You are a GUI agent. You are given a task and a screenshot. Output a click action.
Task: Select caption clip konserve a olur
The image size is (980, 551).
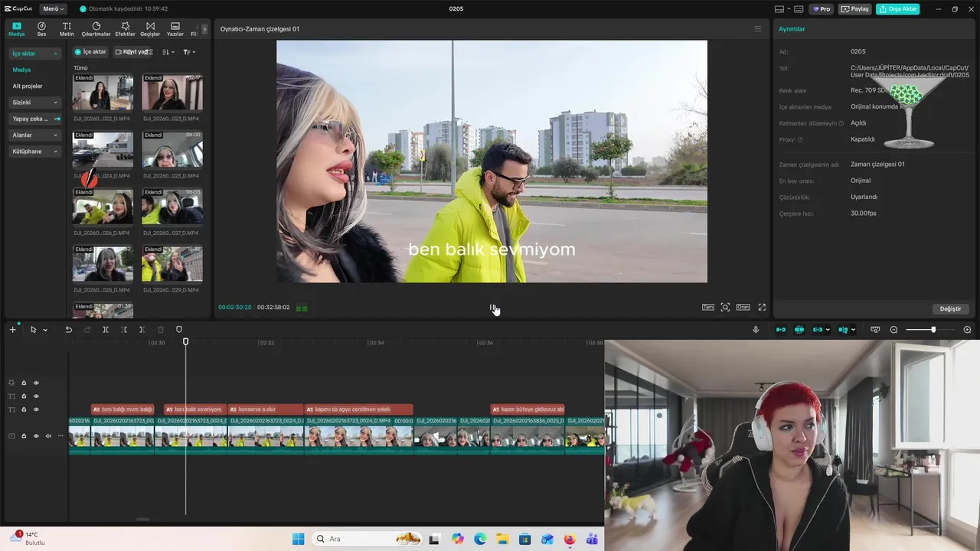coord(266,409)
